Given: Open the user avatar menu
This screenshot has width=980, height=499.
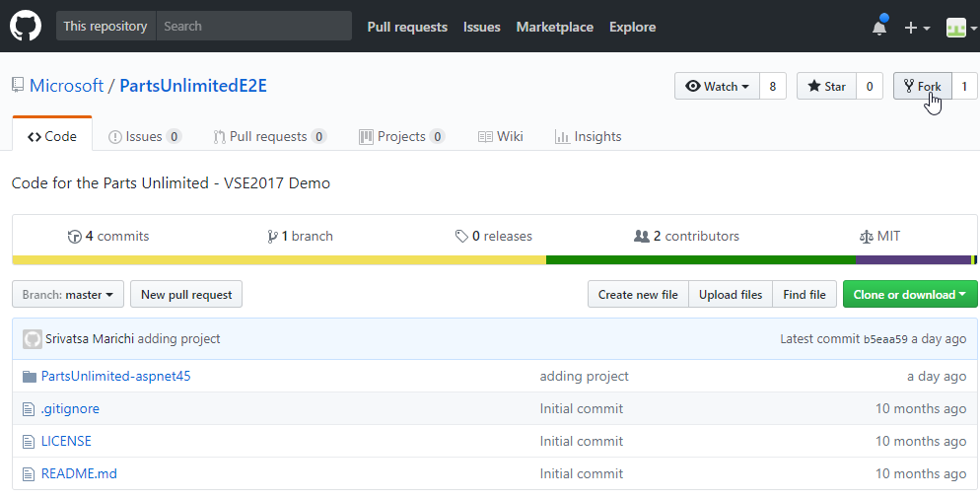Looking at the screenshot, I should point(960,28).
